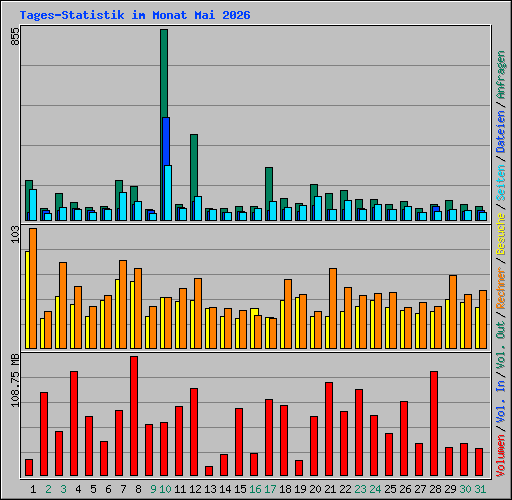
Task: Click the Vol. Out legend label
Action: tap(501, 345)
